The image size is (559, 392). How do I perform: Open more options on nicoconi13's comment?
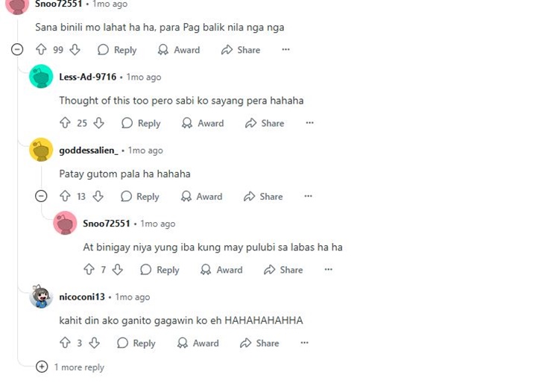click(304, 343)
